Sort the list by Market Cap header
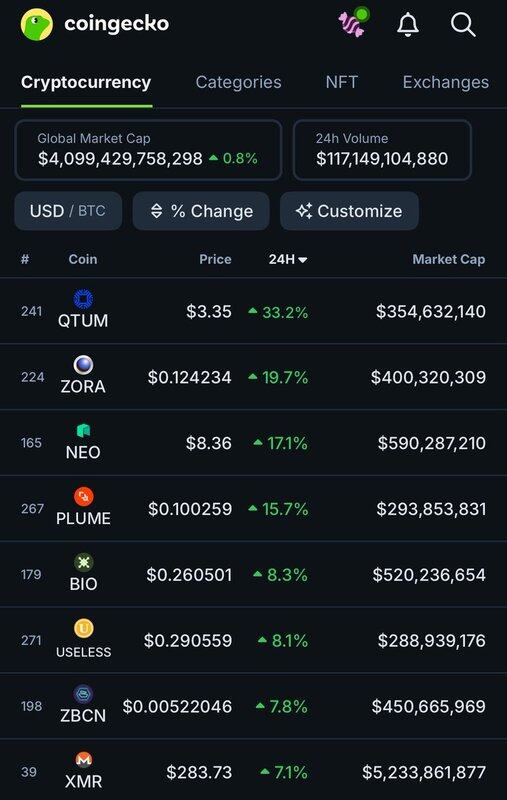This screenshot has width=507, height=800. tap(448, 259)
